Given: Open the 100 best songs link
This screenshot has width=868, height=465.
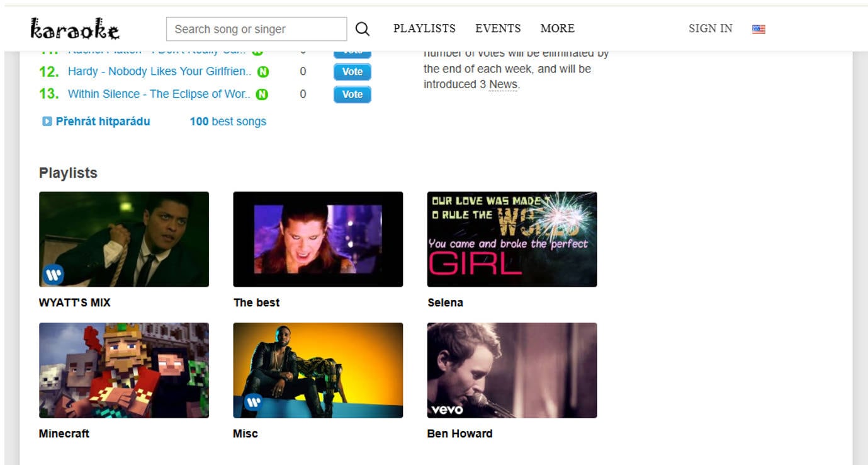Looking at the screenshot, I should pos(228,122).
